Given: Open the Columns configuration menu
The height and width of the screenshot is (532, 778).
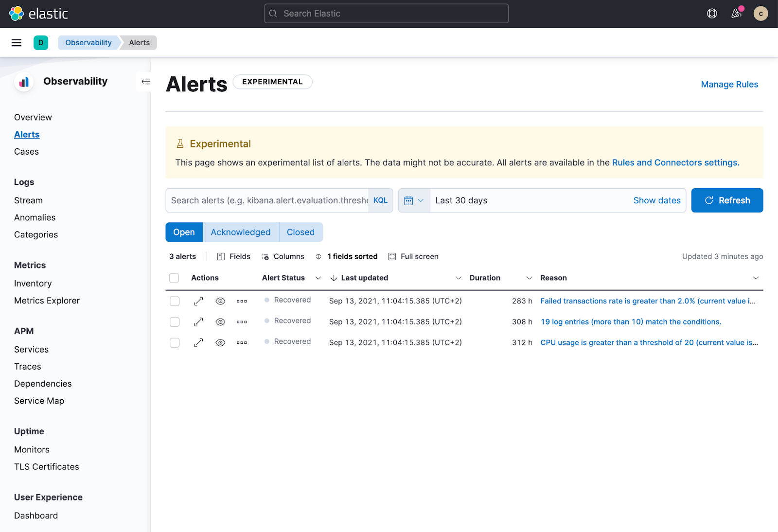Looking at the screenshot, I should tap(283, 256).
